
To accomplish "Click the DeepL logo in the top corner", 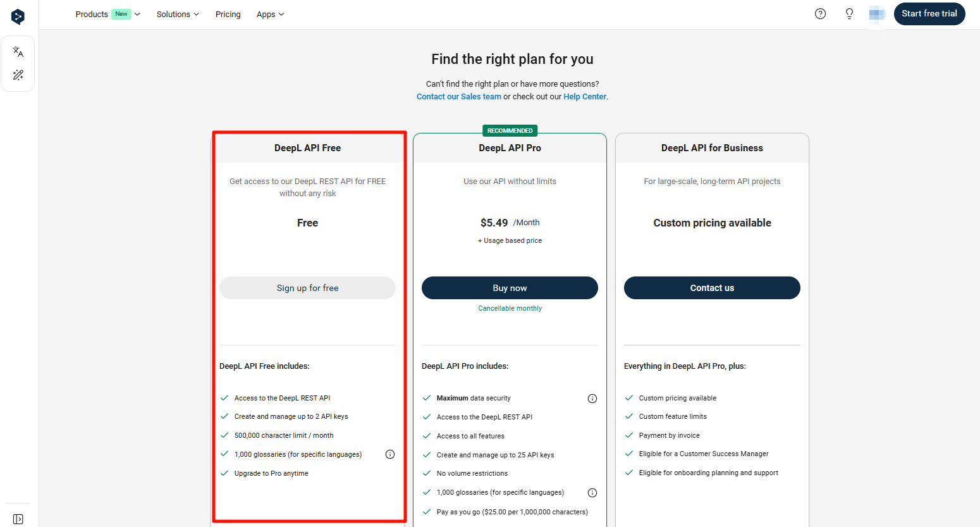I will coord(18,16).
